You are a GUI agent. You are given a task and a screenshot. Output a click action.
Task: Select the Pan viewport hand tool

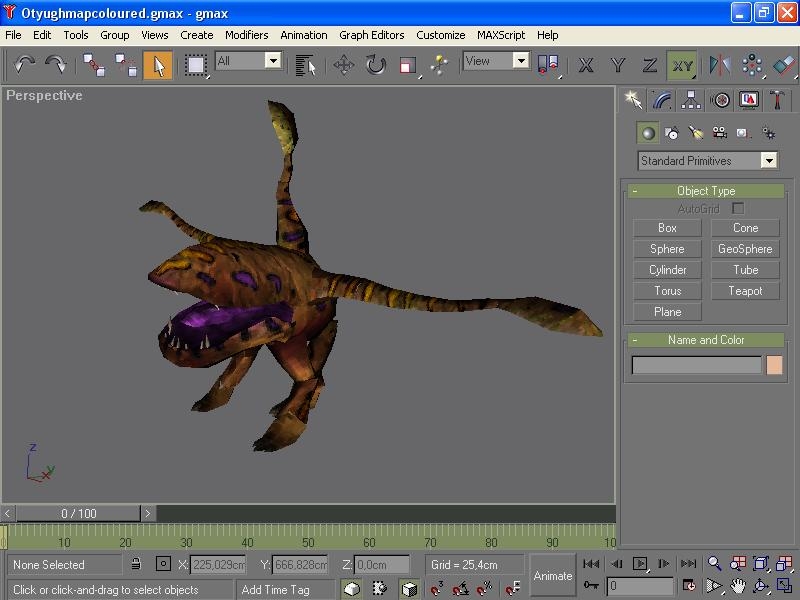point(738,586)
